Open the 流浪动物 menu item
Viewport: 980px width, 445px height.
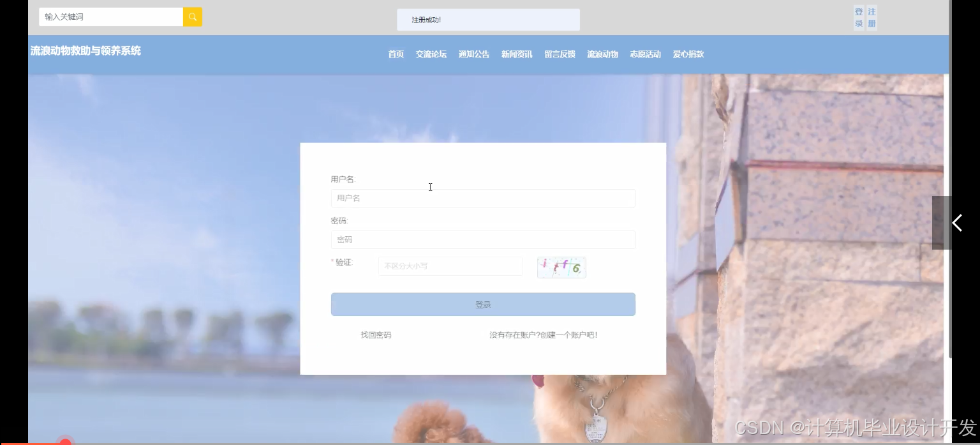click(602, 54)
